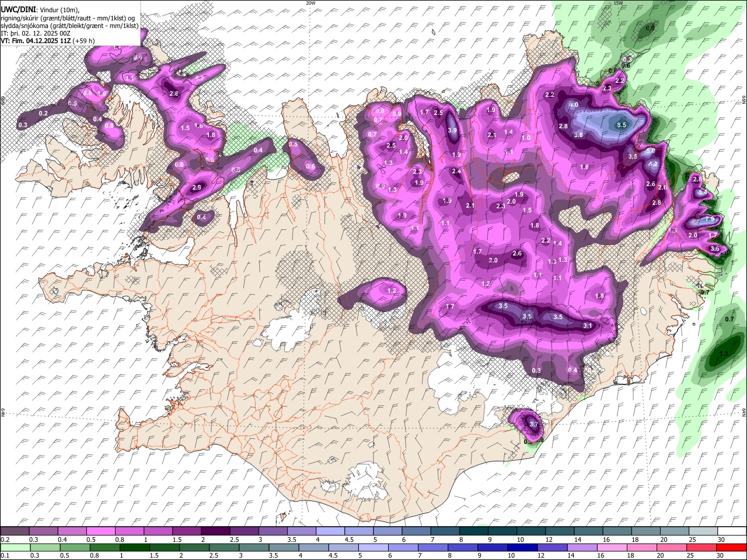Pick the palest green swatch starting at 0.1
The height and width of the screenshot is (560, 747).
15,548
